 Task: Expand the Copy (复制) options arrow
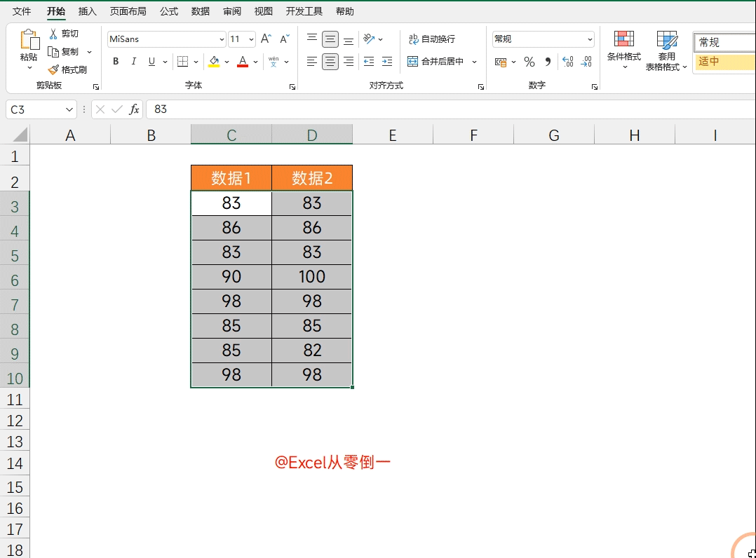click(89, 52)
